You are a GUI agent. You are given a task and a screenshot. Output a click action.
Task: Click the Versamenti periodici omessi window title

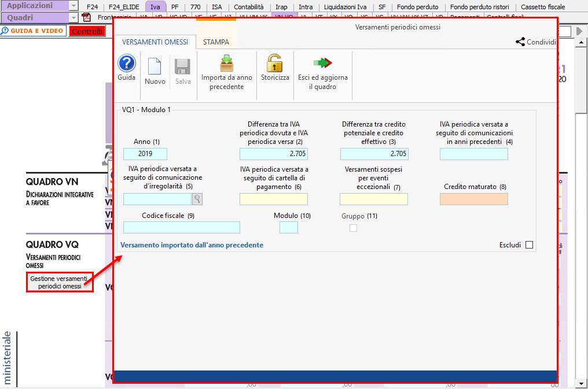(398, 27)
